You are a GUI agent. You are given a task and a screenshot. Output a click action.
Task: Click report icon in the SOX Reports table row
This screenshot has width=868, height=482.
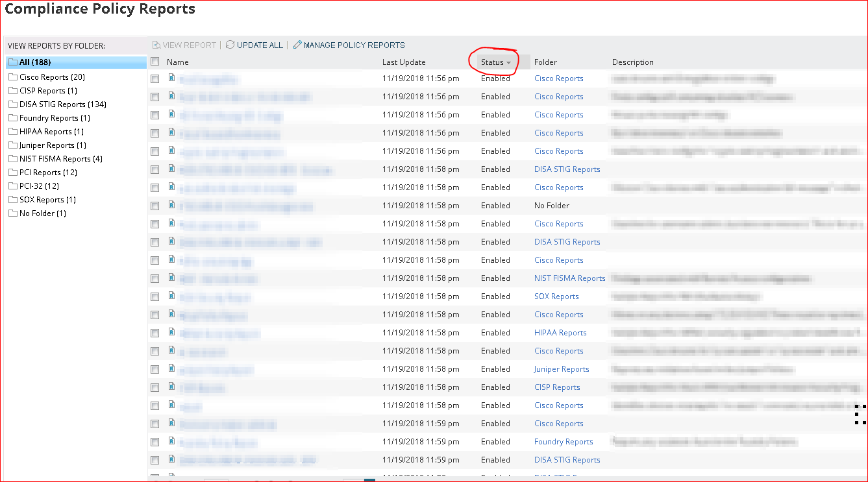click(x=171, y=296)
